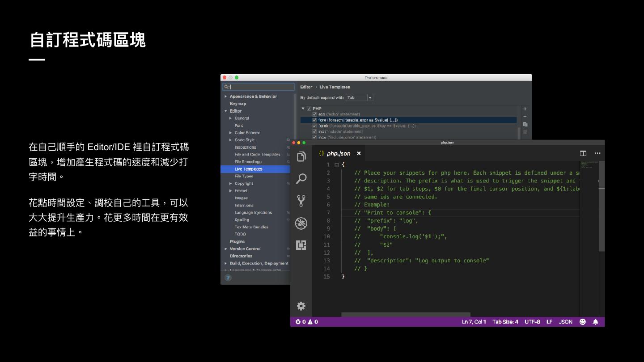Viewport: 644px width, 362px height.
Task: Open the Search magnifier in the activity bar
Action: (301, 179)
